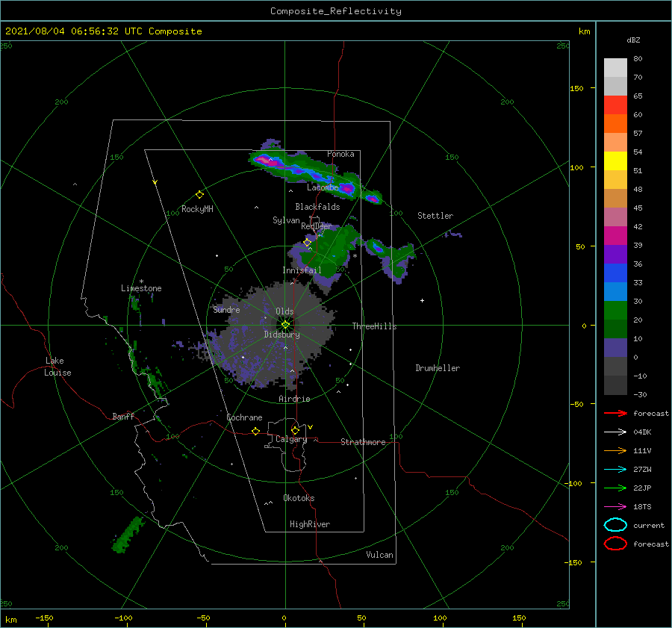Click the yellow diamond marker near RedDeer
Screen dimensions: 672x628
307,242
